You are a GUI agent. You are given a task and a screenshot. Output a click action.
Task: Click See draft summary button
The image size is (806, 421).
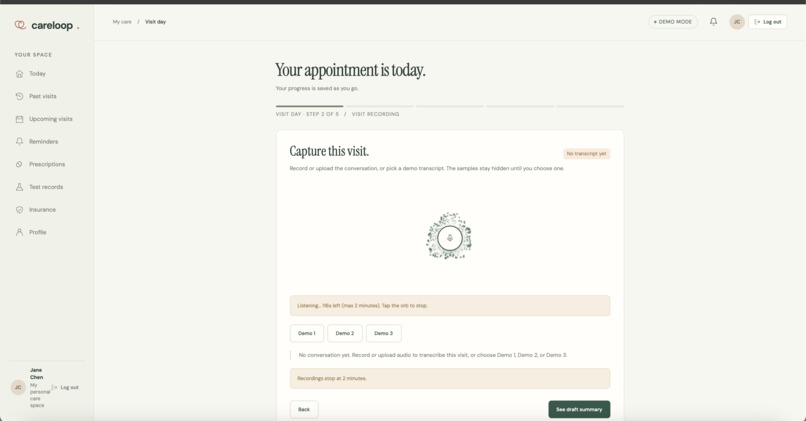(579, 409)
